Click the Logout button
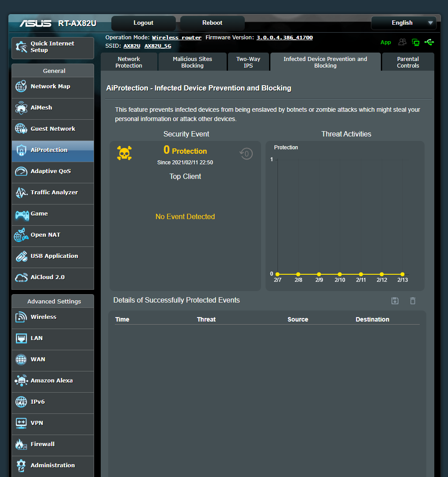This screenshot has width=448, height=477. 143,23
